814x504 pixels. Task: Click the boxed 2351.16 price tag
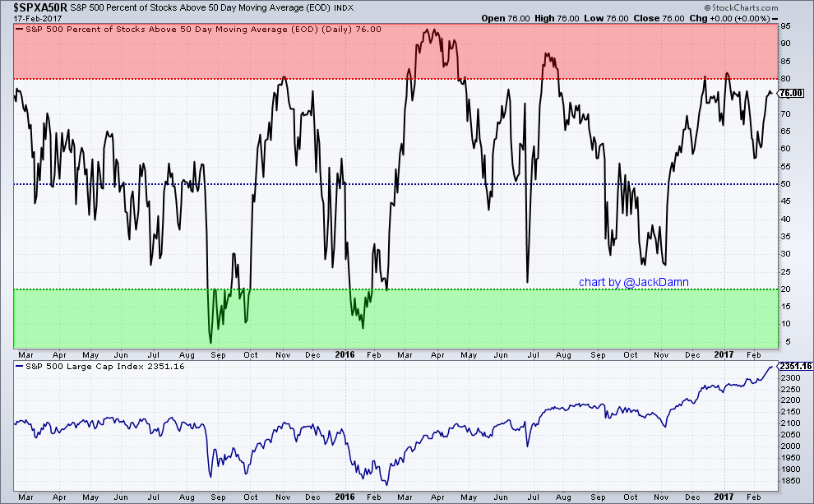(x=795, y=366)
